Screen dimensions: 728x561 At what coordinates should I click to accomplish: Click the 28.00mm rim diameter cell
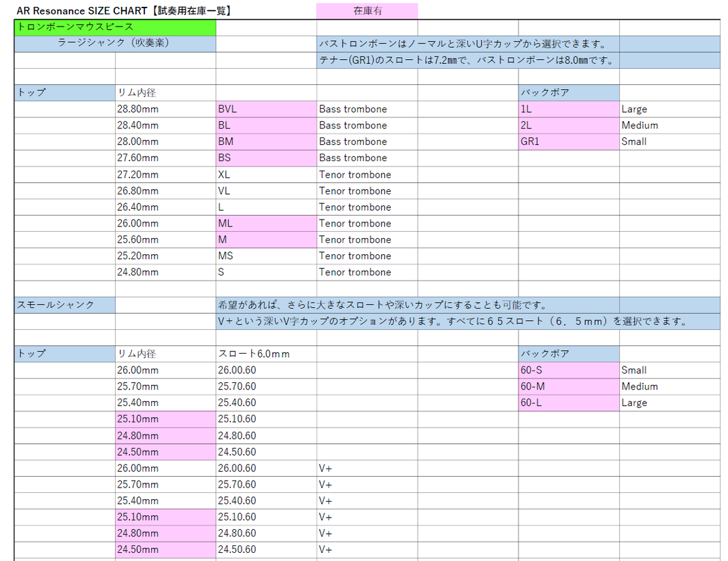[x=165, y=141]
